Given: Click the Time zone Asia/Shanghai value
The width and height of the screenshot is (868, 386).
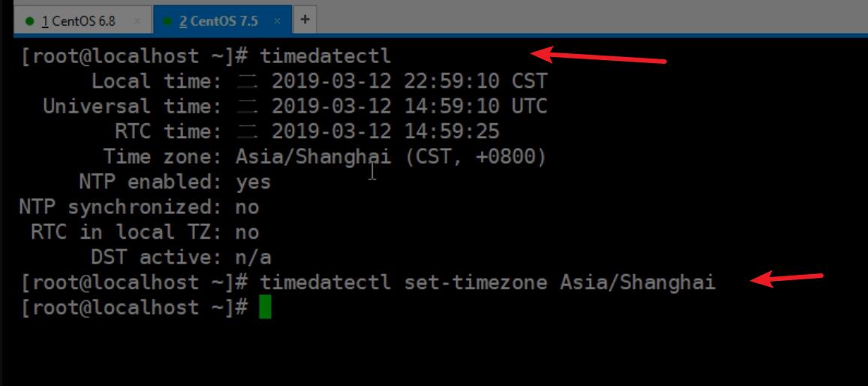Looking at the screenshot, I should point(391,157).
